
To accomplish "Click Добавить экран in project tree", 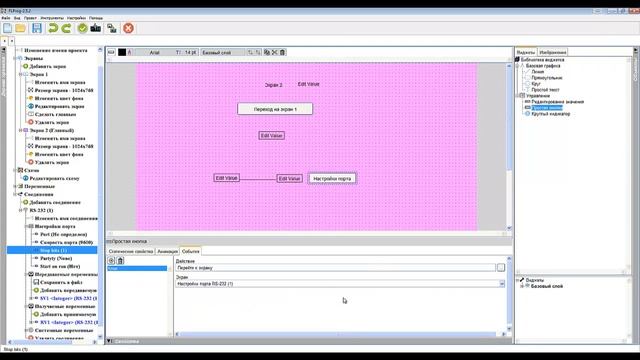I will tap(48, 66).
